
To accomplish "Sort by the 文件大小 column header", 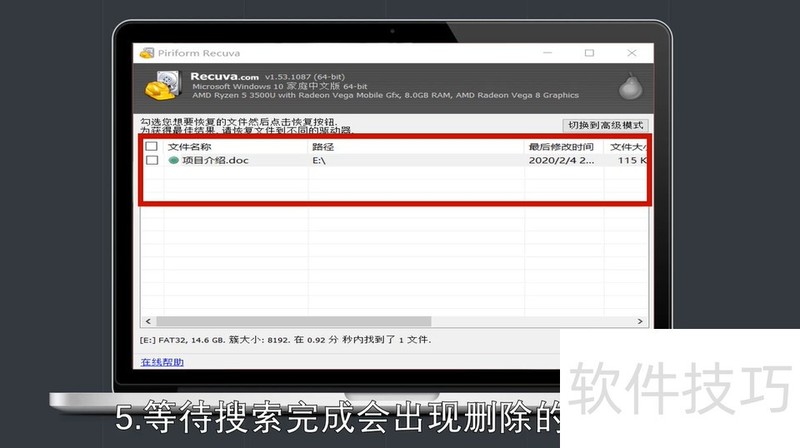I will point(626,147).
